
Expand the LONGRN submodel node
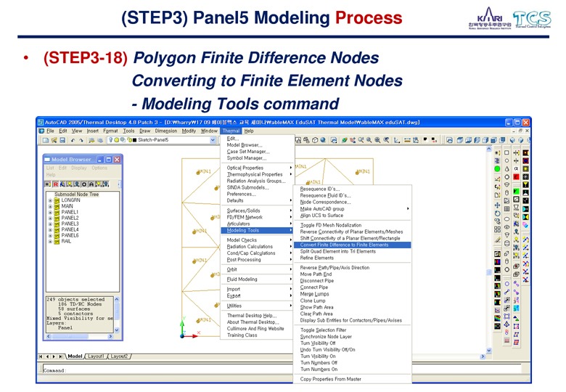click(x=50, y=200)
